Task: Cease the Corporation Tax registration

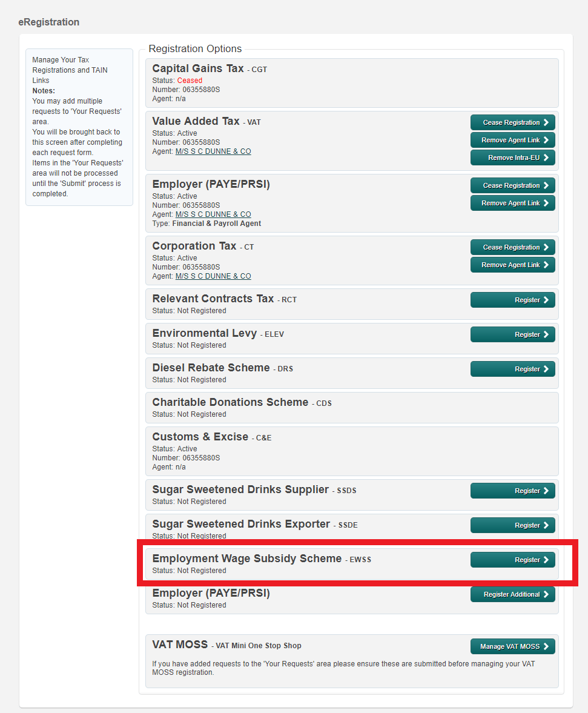Action: [x=513, y=247]
